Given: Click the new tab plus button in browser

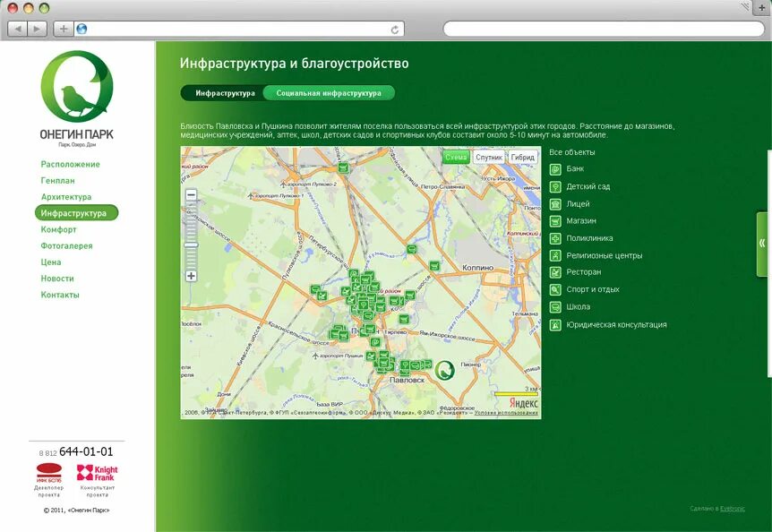Looking at the screenshot, I should click(761, 8).
